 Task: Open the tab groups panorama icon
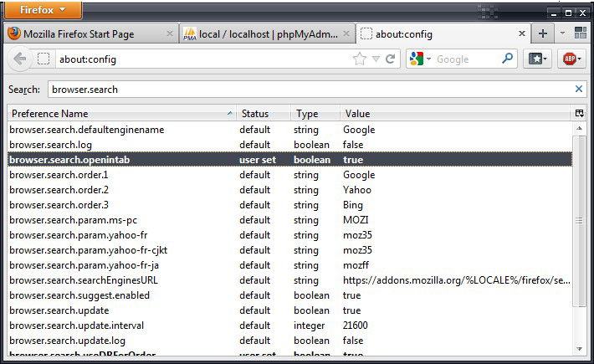pyautogui.click(x=580, y=33)
